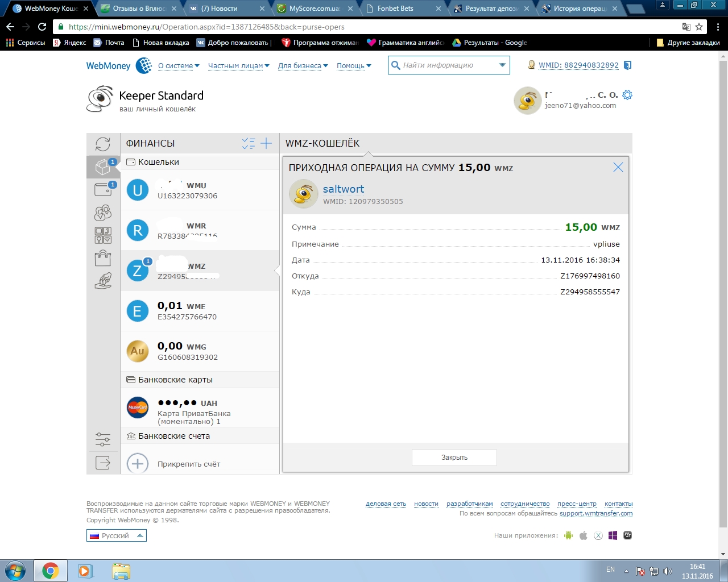
Task: Open the shopping bag icon in the sidebar
Action: (x=103, y=258)
